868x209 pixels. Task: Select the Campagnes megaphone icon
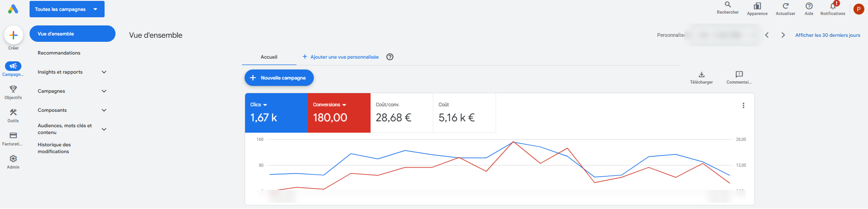(x=13, y=66)
